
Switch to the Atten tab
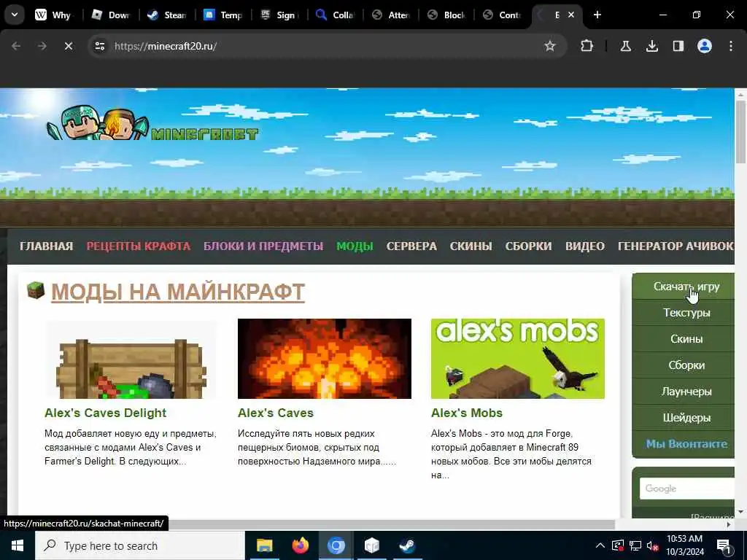click(391, 15)
